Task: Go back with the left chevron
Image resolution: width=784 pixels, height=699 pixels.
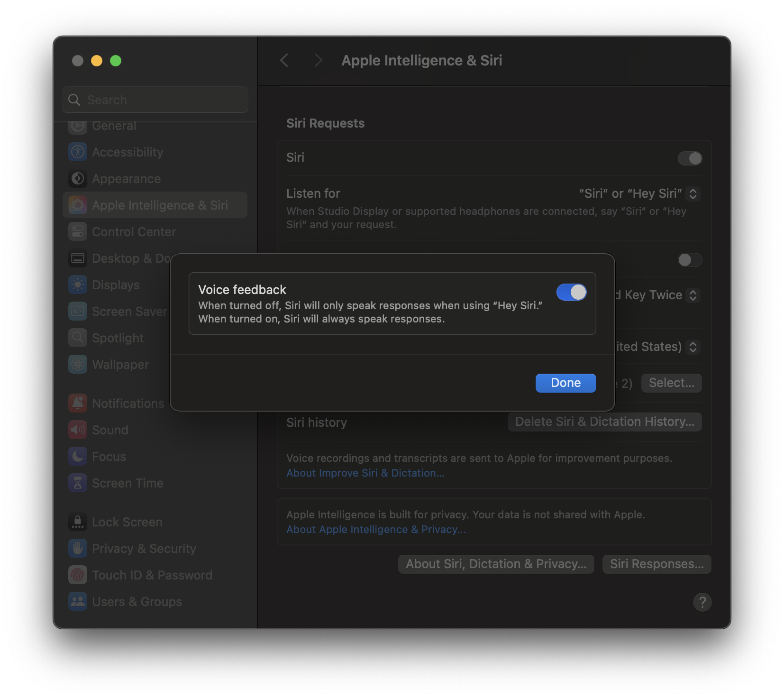Action: click(284, 60)
